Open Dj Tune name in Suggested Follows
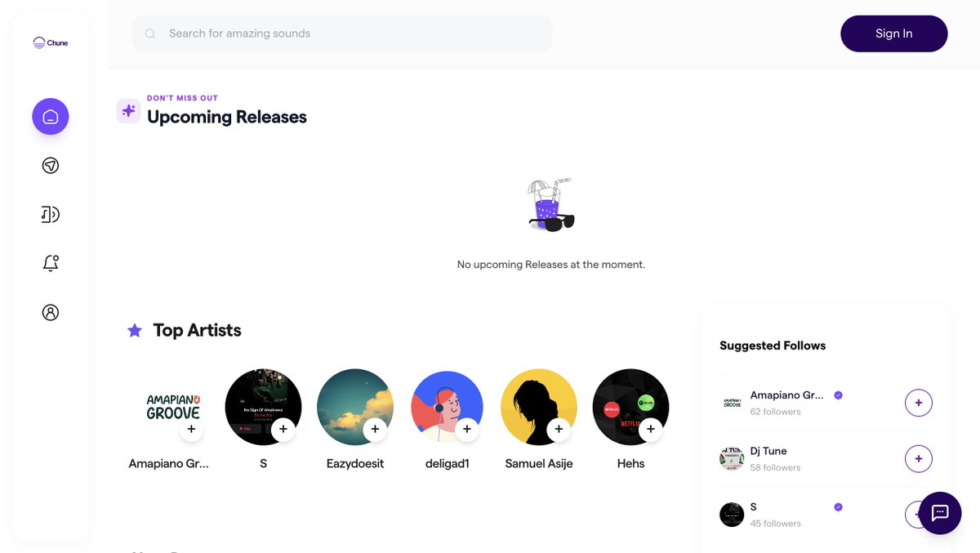Screen dimensions: 980x553 (x=768, y=451)
